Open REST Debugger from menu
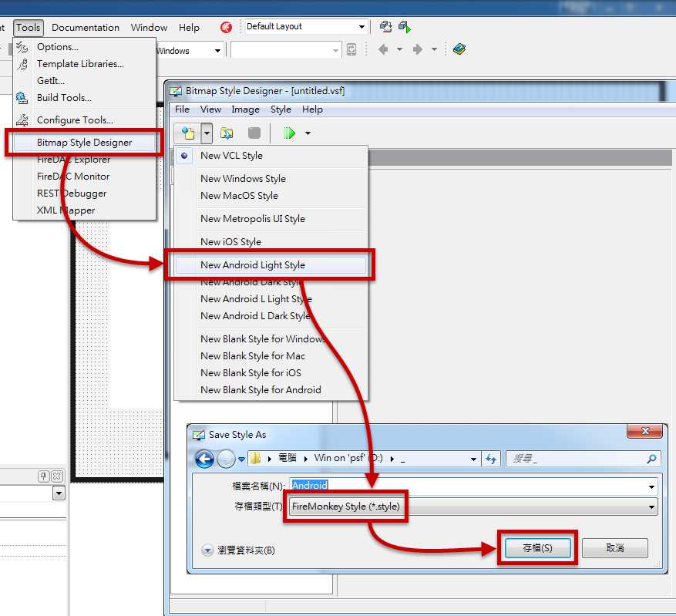The width and height of the screenshot is (676, 616). [x=85, y=194]
